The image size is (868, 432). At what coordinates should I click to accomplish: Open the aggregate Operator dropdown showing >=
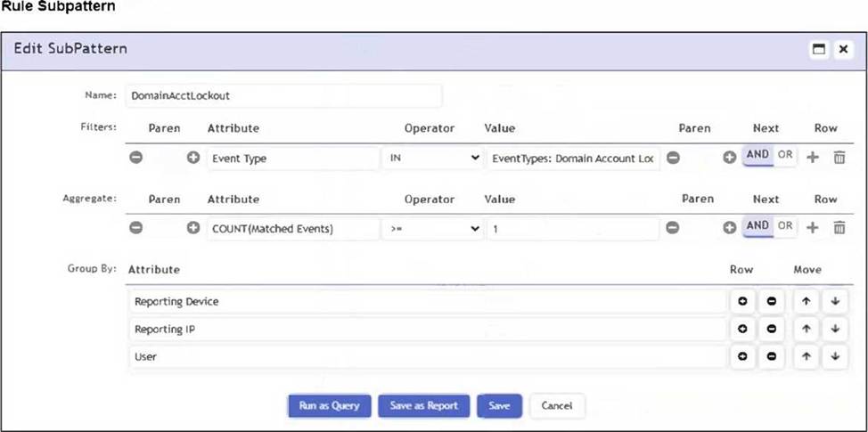click(x=431, y=228)
